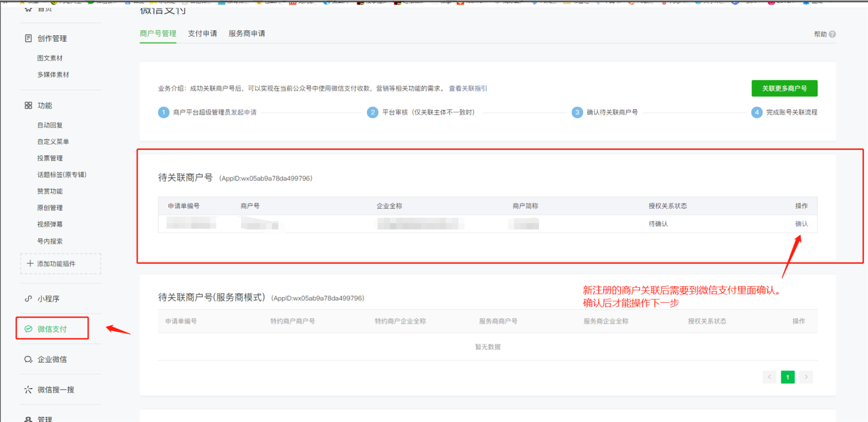Select page 1 in pagination
The image size is (868, 422).
(787, 377)
